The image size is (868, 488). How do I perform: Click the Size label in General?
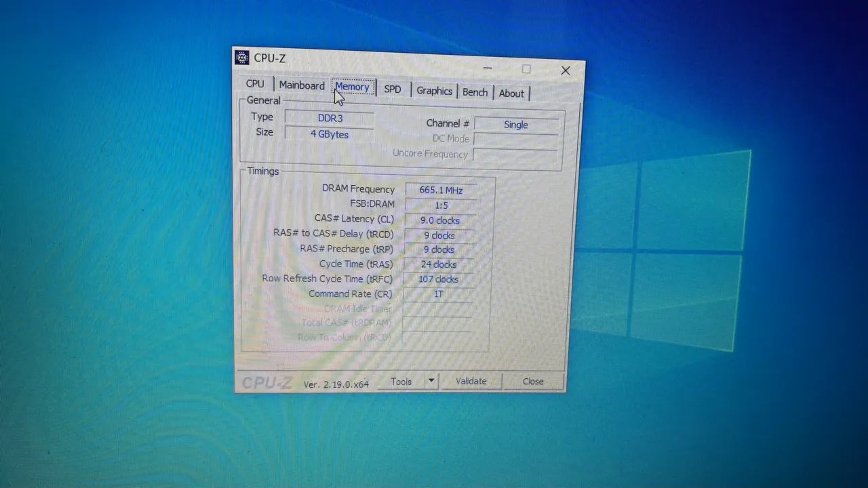[264, 132]
